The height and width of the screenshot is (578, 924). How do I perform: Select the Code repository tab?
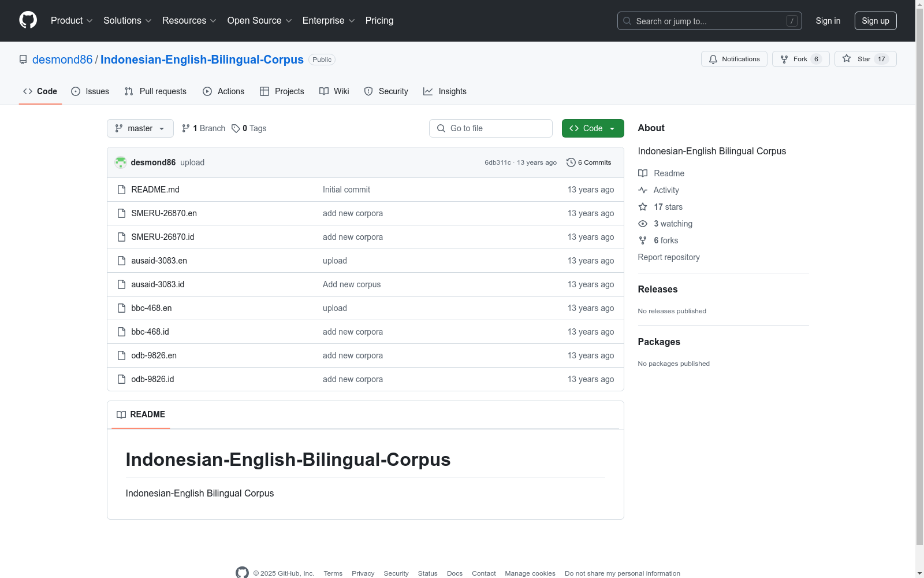coord(40,91)
